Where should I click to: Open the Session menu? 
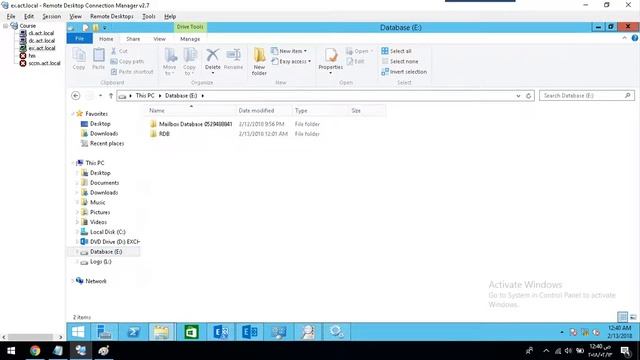pos(51,16)
